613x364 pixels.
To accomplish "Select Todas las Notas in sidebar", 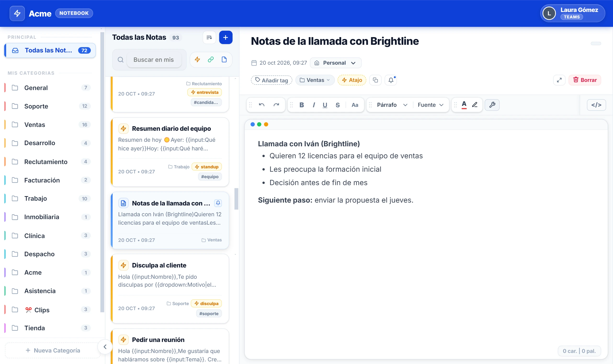I will [x=50, y=51].
